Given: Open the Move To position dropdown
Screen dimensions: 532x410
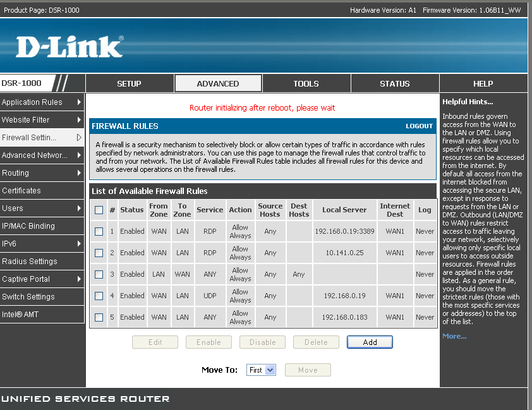Looking at the screenshot, I should click(261, 370).
